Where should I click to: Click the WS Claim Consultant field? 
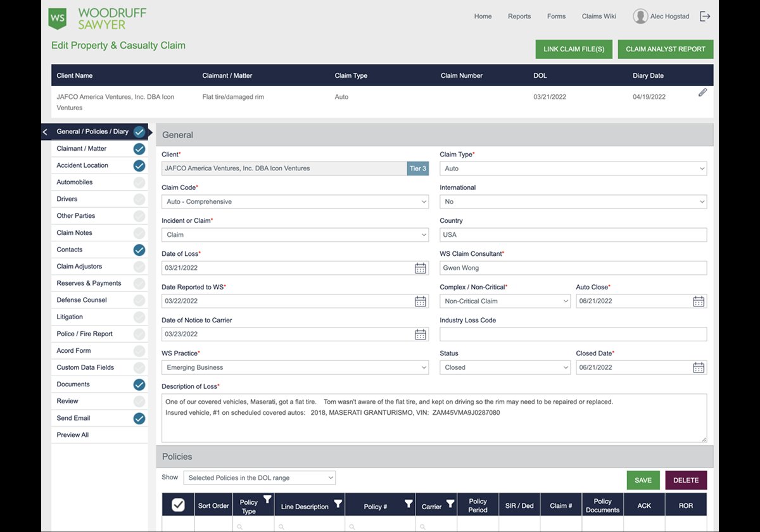tap(573, 268)
